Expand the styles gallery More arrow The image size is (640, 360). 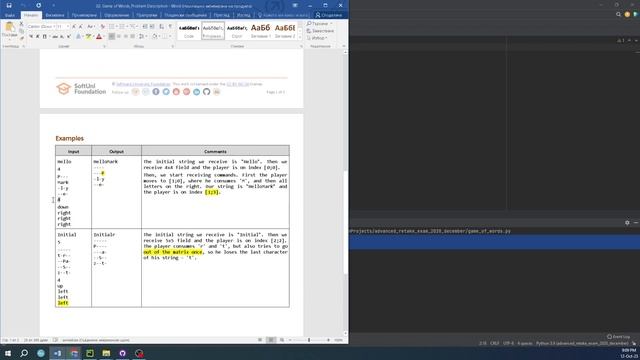[300, 37]
